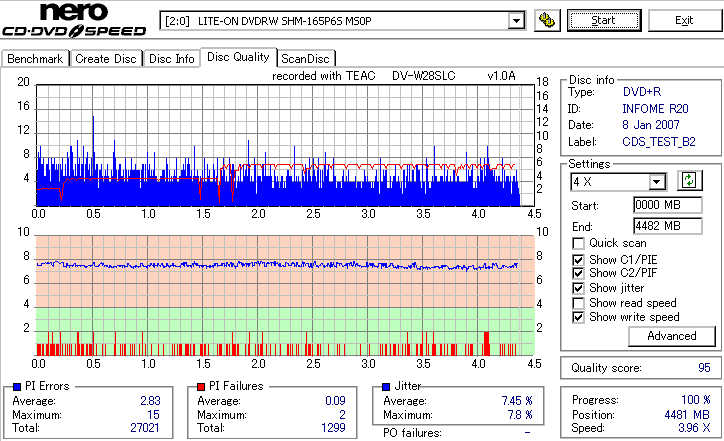The image size is (724, 441).
Task: Click the blue Jitter legend square
Action: pyautogui.click(x=386, y=387)
